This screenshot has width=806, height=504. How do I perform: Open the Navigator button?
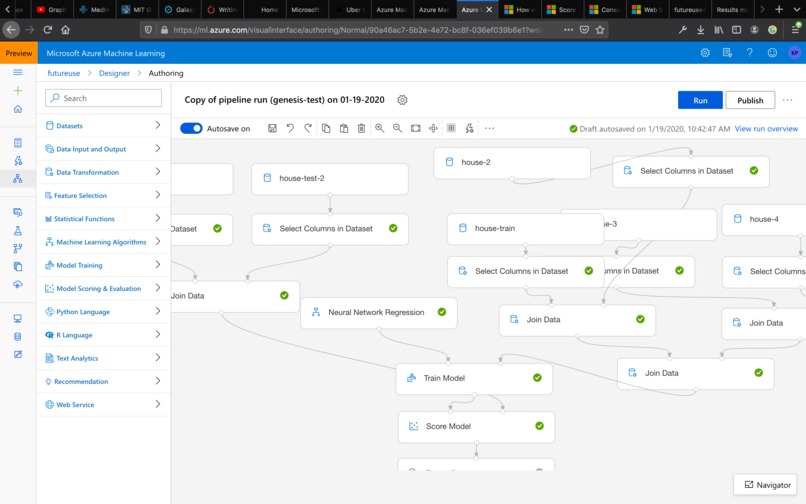(x=765, y=484)
